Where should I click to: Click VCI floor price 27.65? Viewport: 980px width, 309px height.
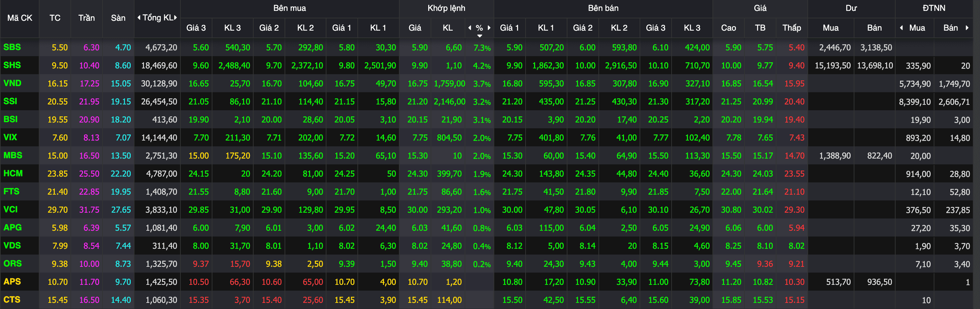coord(121,210)
